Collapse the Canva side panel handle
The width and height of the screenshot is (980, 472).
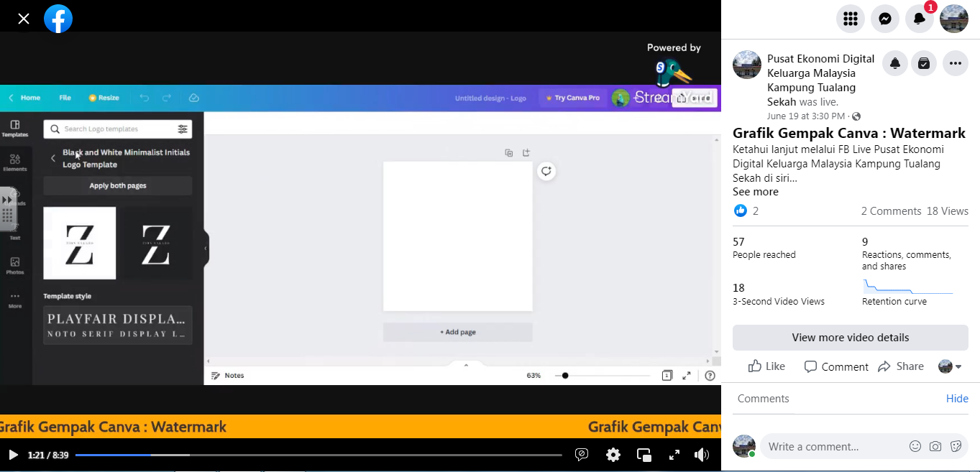coord(206,249)
